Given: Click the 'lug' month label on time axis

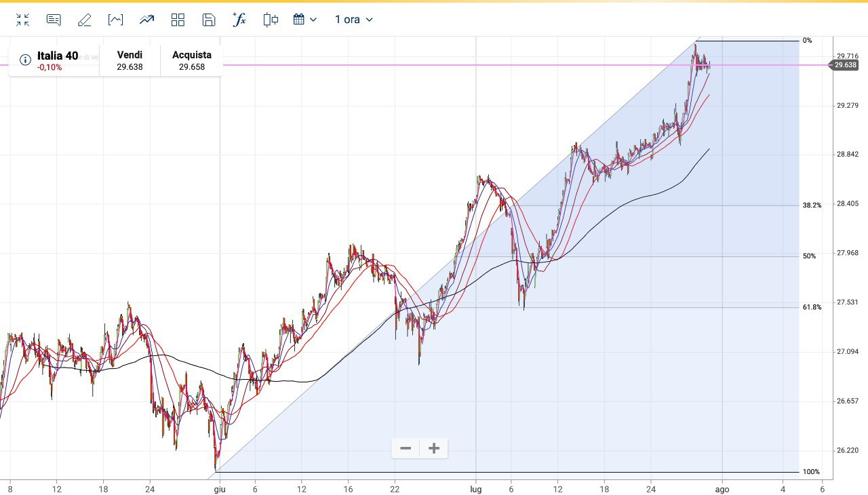Looking at the screenshot, I should click(476, 489).
